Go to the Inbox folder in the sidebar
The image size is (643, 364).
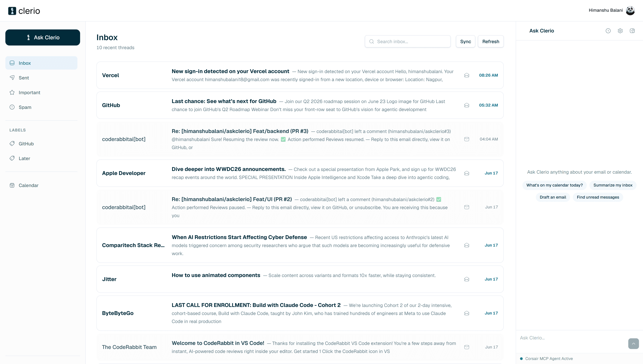[41, 63]
